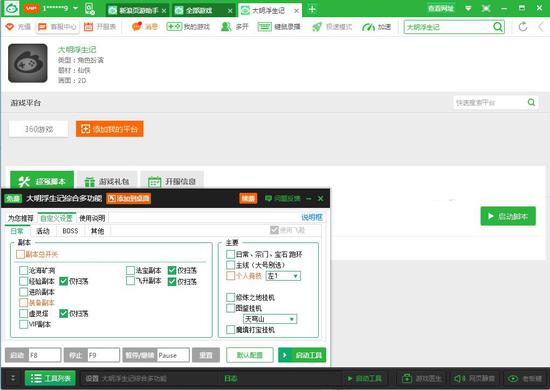The image size is (550, 390).
Task: Open the 左1 dropdown
Action: (x=283, y=276)
